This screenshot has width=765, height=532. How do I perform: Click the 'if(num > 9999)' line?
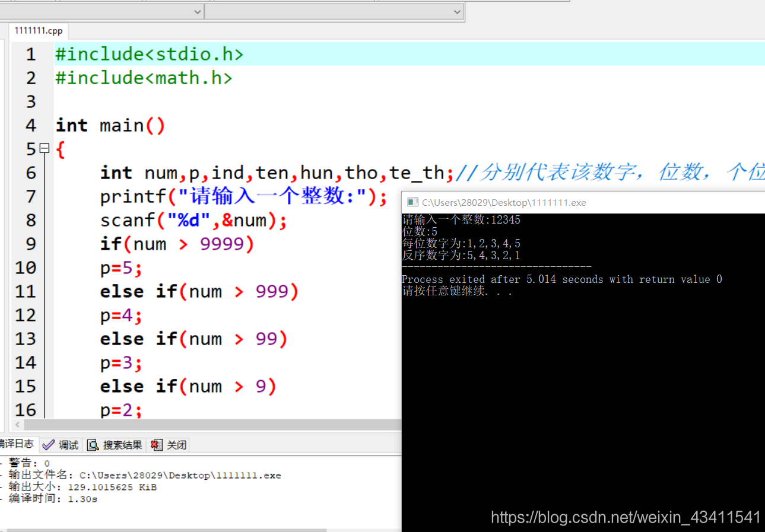pos(177,244)
